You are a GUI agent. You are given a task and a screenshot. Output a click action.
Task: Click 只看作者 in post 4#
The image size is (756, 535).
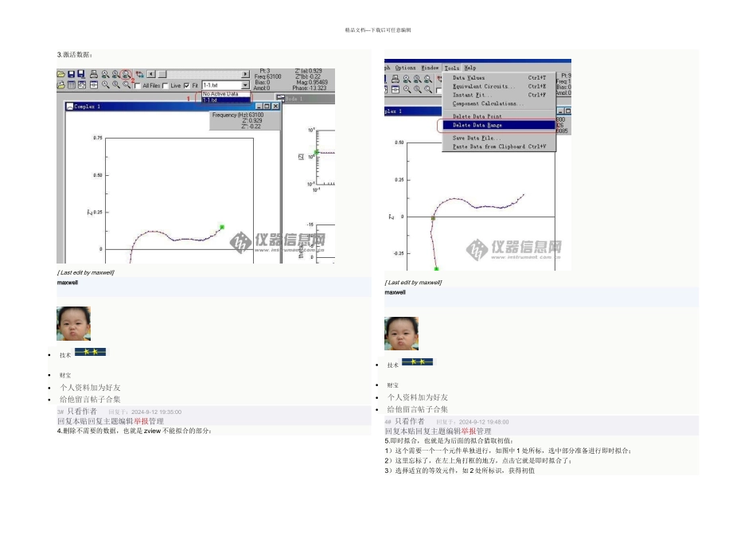[x=409, y=422]
